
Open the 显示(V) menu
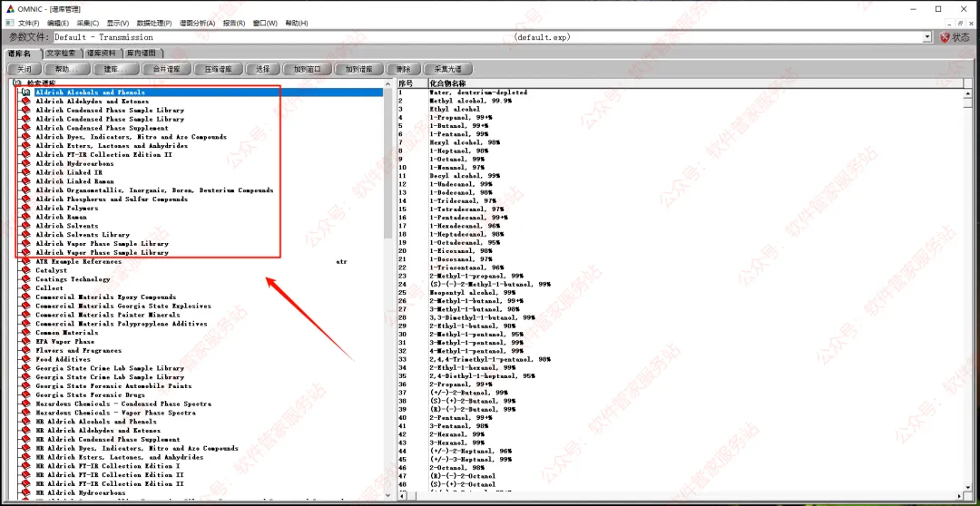tap(117, 23)
